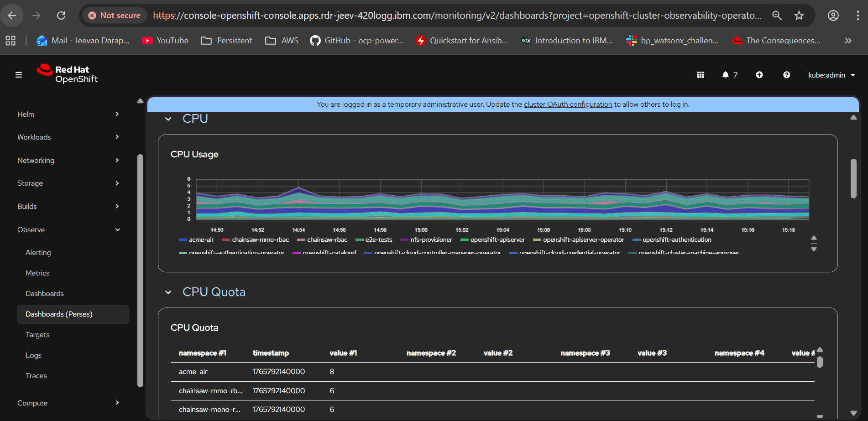Toggle e2e-tests series in legend
This screenshot has width=868, height=421.
pos(378,240)
